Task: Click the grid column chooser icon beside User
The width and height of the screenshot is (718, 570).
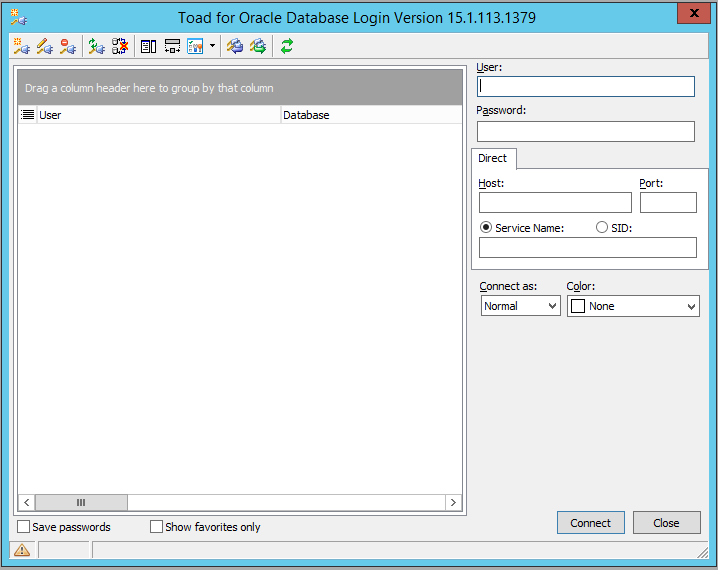Action: 27,115
